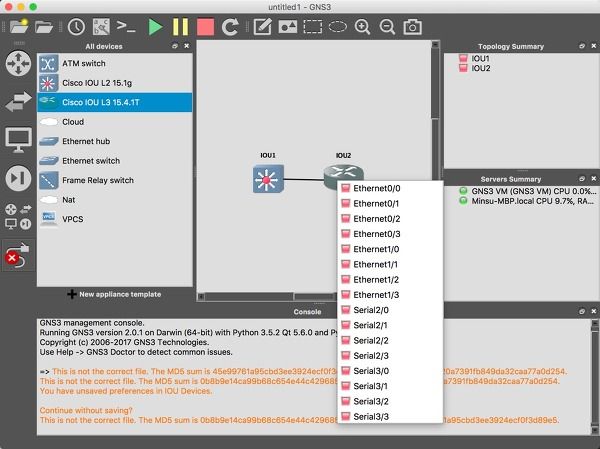Suspend all devices with yellow pause button
Screen dimensions: 600x449
pyautogui.click(x=181, y=27)
